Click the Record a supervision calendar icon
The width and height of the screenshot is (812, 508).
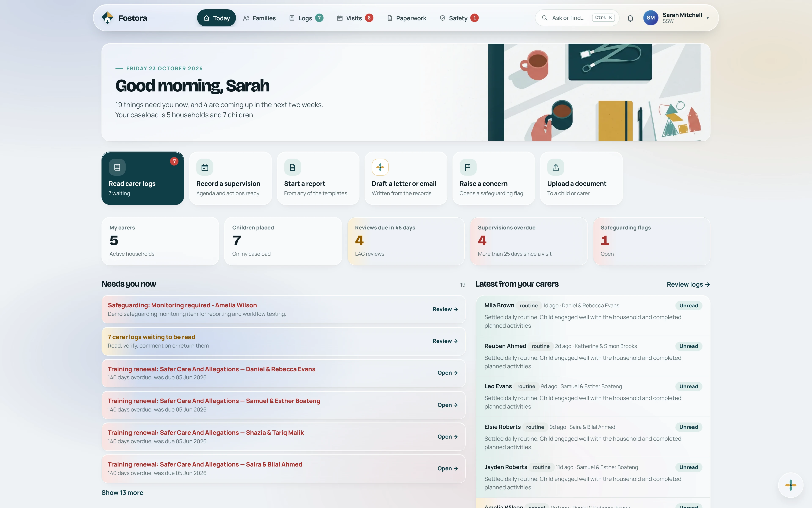[205, 167]
